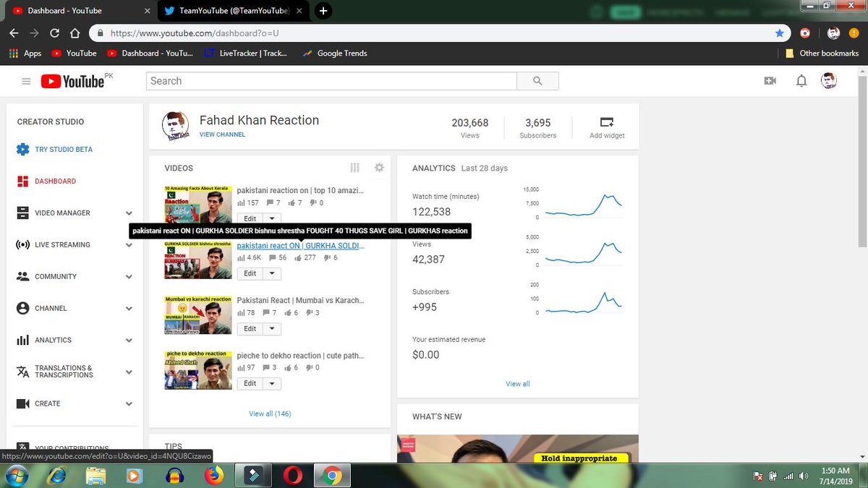This screenshot has width=868, height=488.
Task: Open Firefox from the taskbar
Action: click(214, 476)
